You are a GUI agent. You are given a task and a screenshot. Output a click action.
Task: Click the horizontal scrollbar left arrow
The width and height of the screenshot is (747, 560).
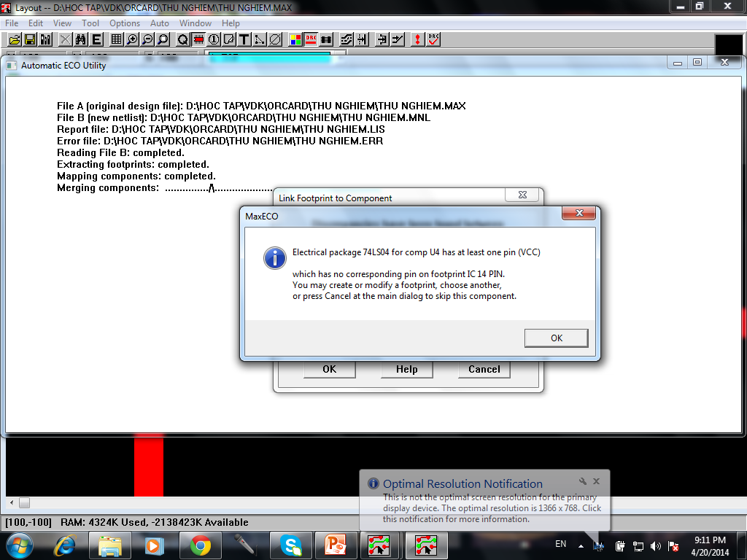coord(12,502)
